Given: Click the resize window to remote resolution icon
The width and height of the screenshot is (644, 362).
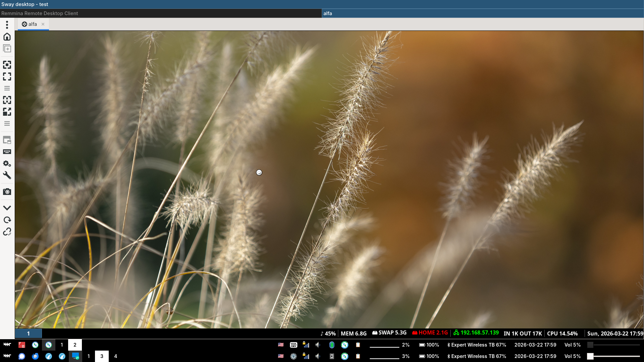Looking at the screenshot, I should tap(7, 65).
